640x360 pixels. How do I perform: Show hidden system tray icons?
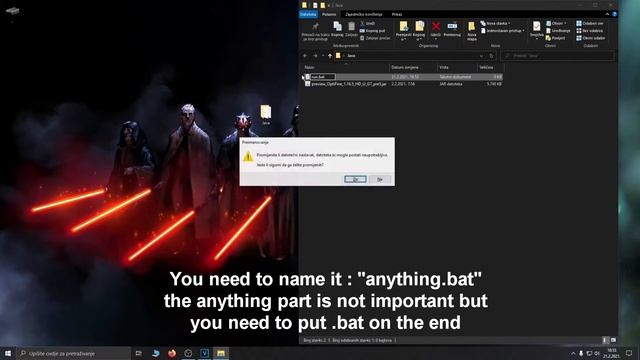tap(573, 353)
